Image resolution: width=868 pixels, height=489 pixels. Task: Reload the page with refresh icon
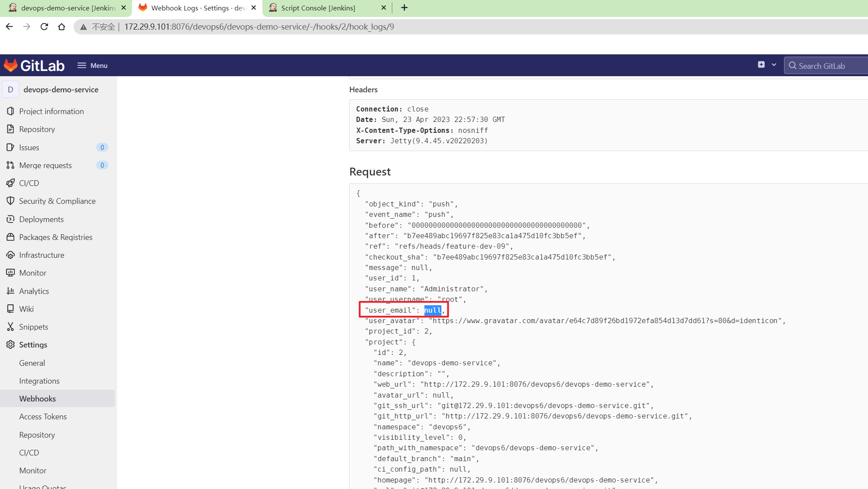click(x=44, y=27)
